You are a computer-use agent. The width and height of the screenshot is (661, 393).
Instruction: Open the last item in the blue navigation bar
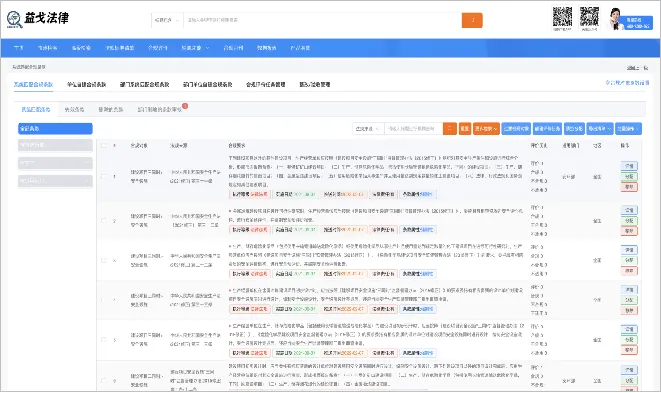point(300,48)
